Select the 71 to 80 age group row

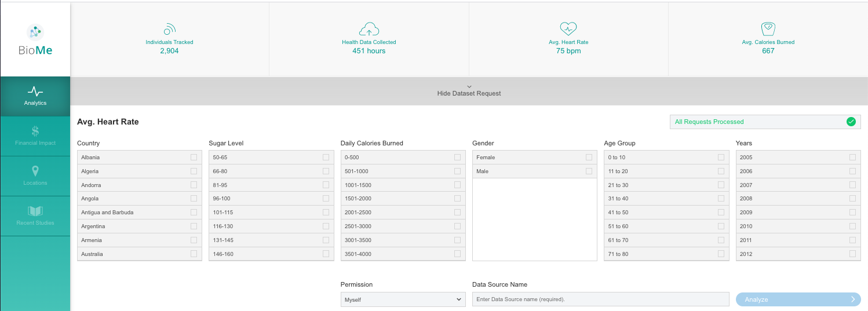(x=666, y=254)
